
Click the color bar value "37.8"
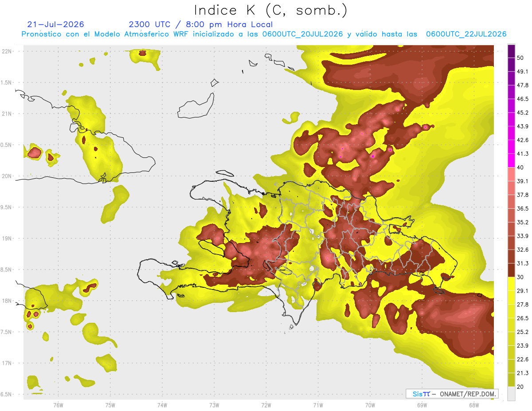point(522,195)
